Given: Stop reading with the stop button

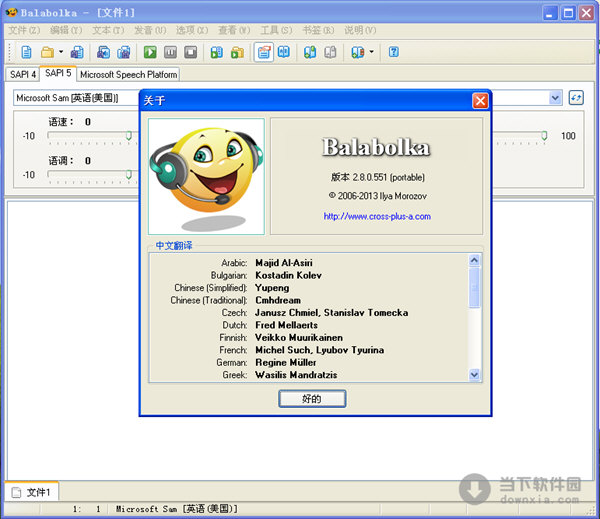Looking at the screenshot, I should pos(191,52).
